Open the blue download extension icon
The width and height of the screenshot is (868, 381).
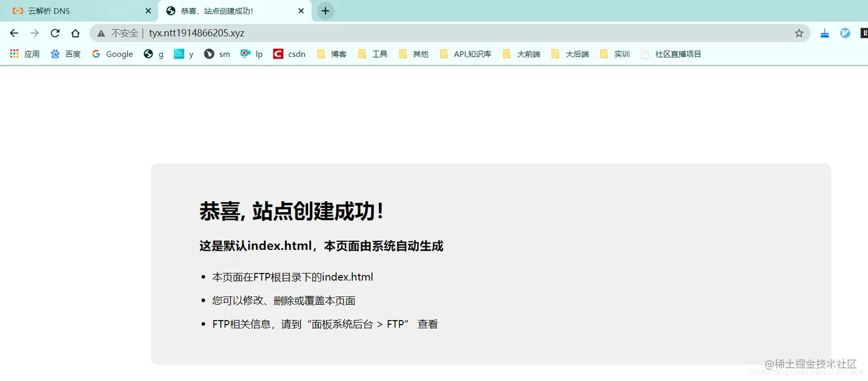[825, 33]
